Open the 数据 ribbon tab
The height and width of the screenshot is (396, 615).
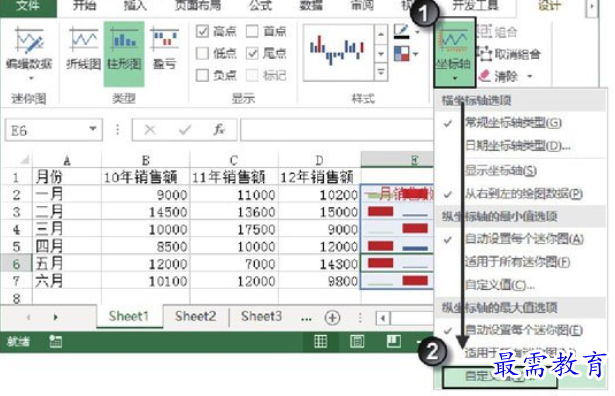(311, 5)
